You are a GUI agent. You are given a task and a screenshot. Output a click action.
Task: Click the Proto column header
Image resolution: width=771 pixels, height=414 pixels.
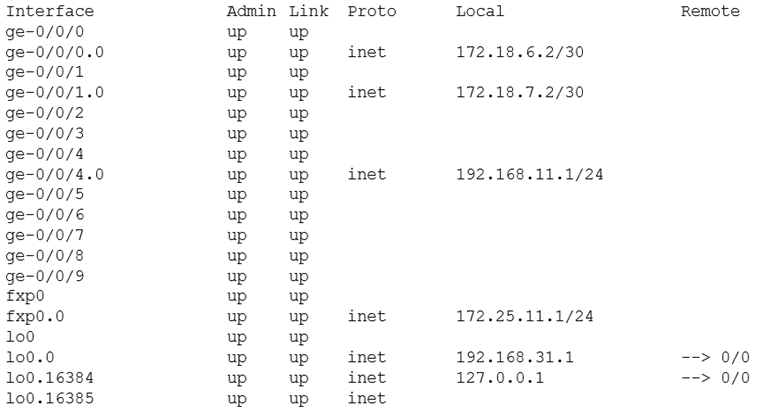point(372,11)
